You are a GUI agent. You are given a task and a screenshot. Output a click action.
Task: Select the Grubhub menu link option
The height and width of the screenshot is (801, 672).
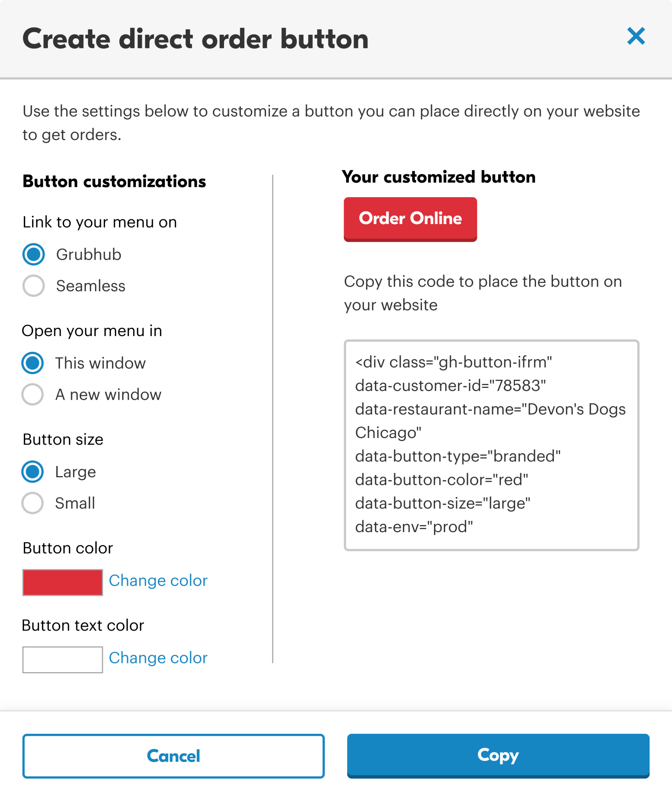34,255
